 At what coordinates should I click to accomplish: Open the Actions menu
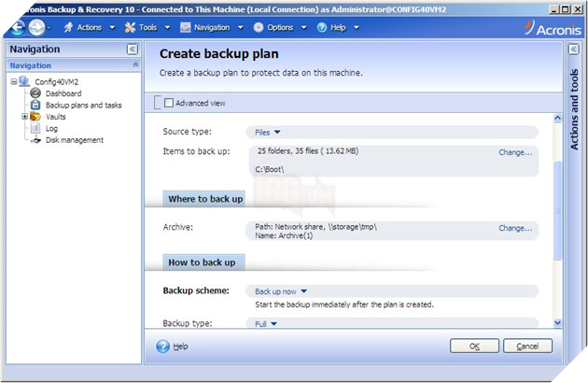[x=90, y=27]
